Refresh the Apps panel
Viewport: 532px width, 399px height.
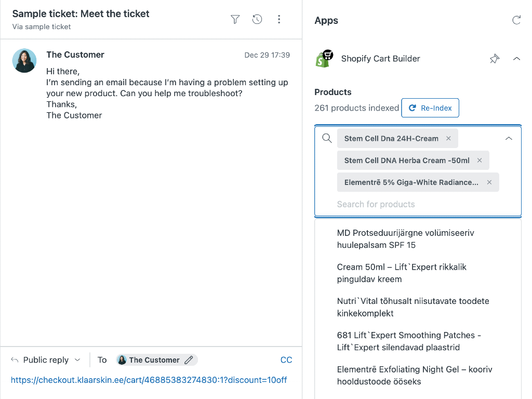click(x=516, y=20)
